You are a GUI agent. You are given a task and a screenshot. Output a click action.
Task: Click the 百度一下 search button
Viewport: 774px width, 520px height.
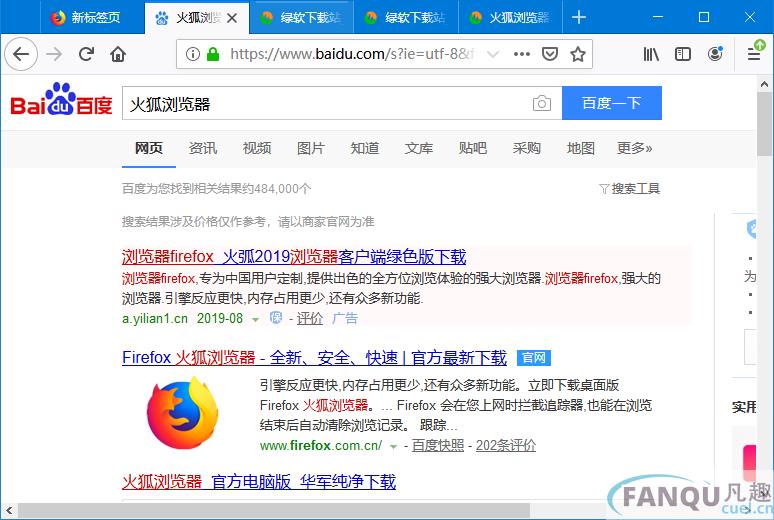612,103
